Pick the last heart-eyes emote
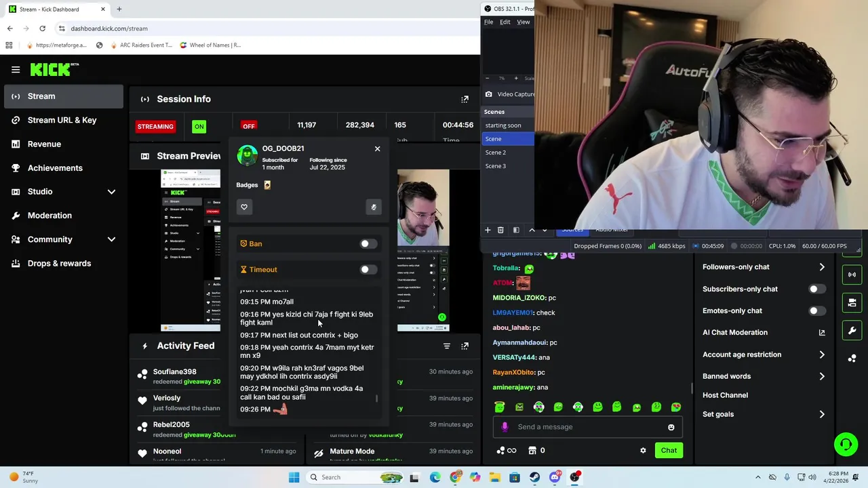This screenshot has height=488, width=868. click(676, 407)
